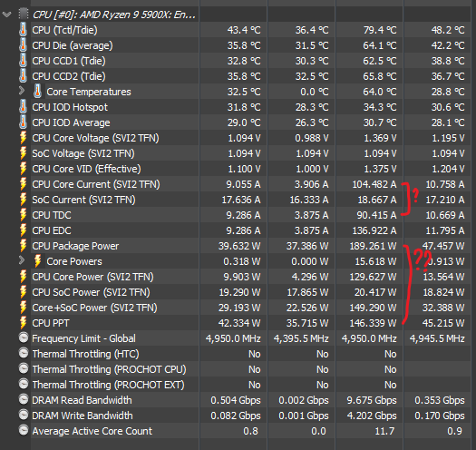This screenshot has width=476, height=450.
Task: Click lightning icon of CPU TDC
Action: tap(23, 215)
